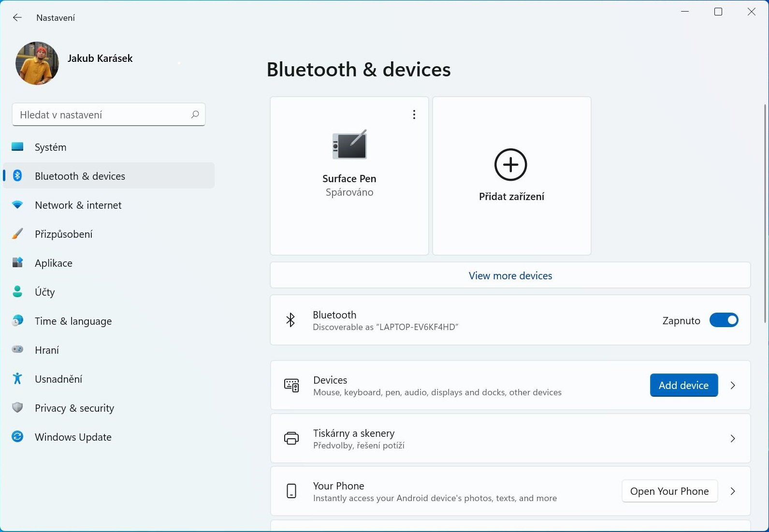Screen dimensions: 769x532
Task: Click the Bluetooth symbol in the Bluetooth row
Action: click(290, 320)
